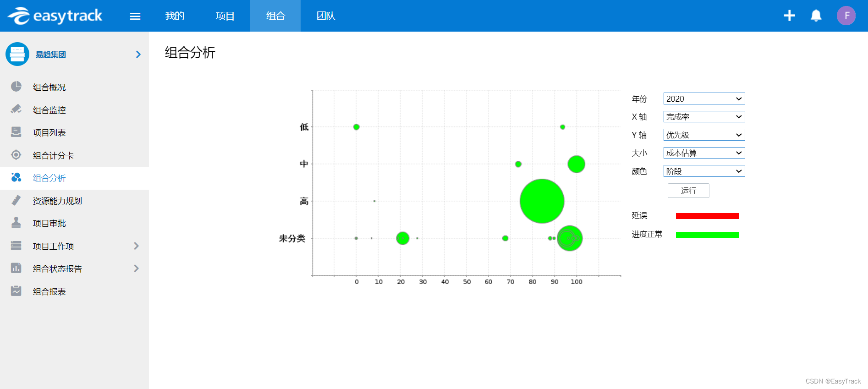Screen dimensions: 868x389
Task: Click the 中 row small bubble near 73
Action: [518, 164]
